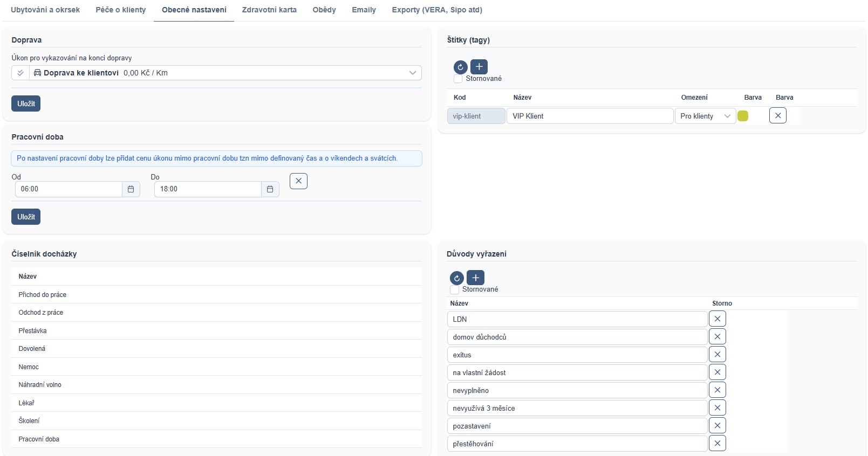868x456 pixels.
Task: Toggle Stornované checkbox in Důvody vyřazení
Action: (x=454, y=289)
